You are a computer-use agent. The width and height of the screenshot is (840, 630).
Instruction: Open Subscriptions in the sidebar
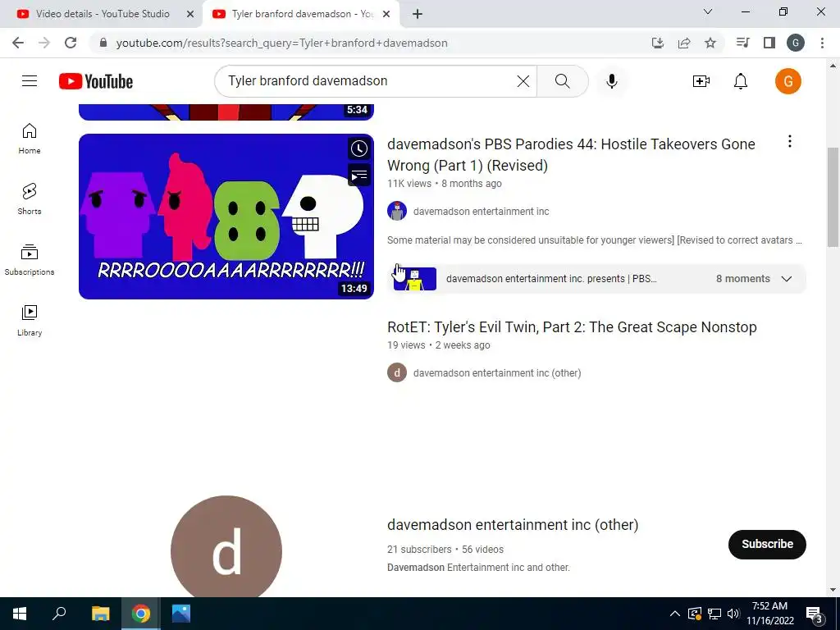(30, 259)
